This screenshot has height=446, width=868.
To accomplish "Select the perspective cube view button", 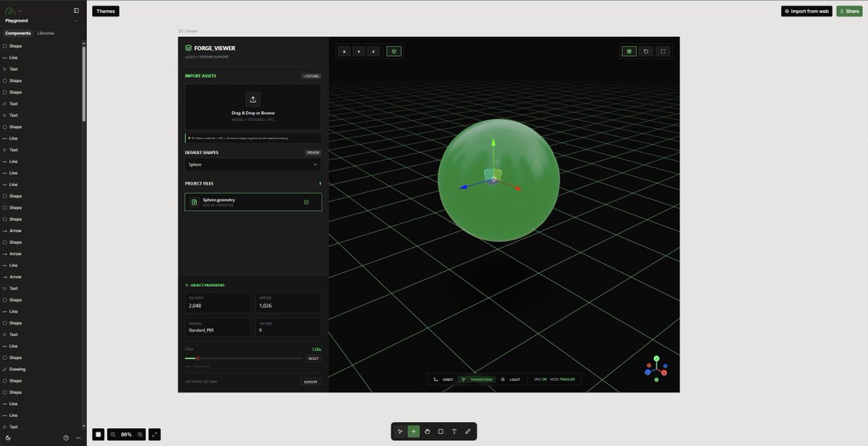I will [393, 51].
